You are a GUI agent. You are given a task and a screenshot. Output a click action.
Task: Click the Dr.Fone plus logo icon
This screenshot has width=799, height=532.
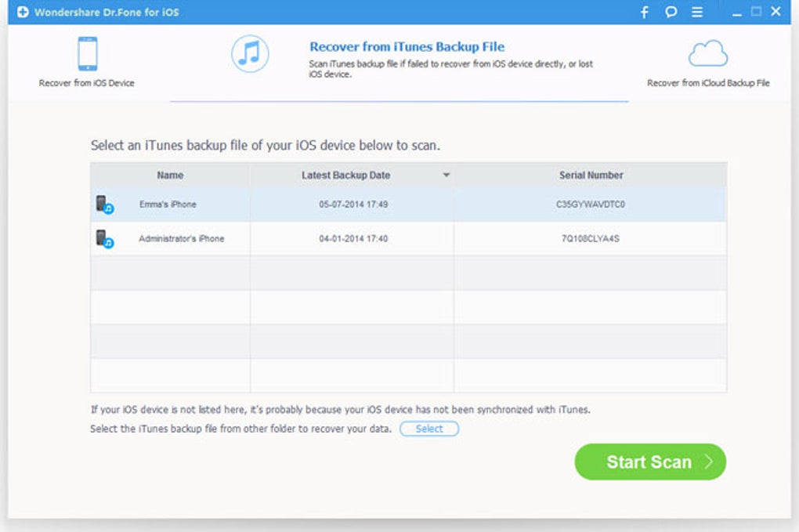coord(23,12)
